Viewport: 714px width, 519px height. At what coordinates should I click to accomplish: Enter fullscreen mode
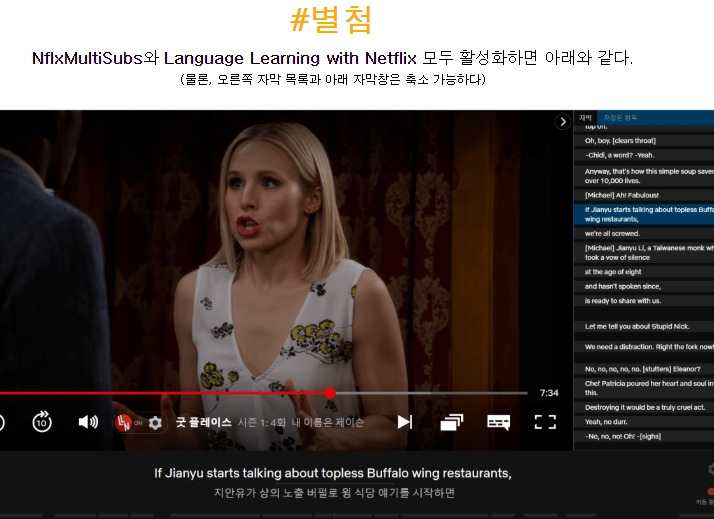(x=545, y=422)
